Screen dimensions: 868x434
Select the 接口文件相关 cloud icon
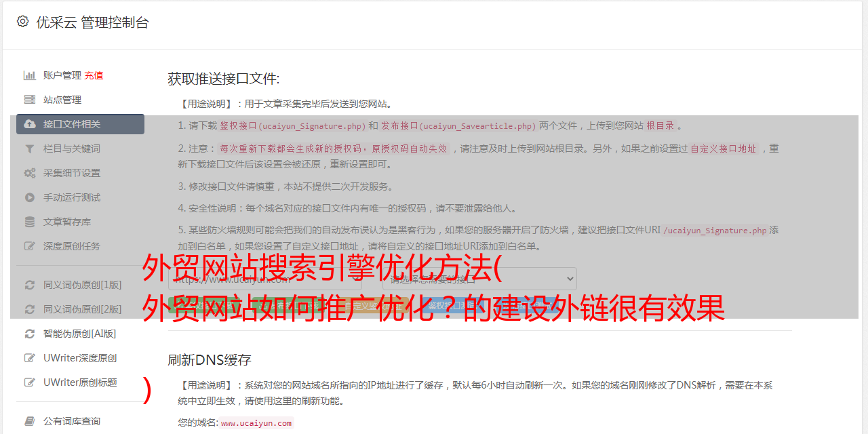point(30,124)
